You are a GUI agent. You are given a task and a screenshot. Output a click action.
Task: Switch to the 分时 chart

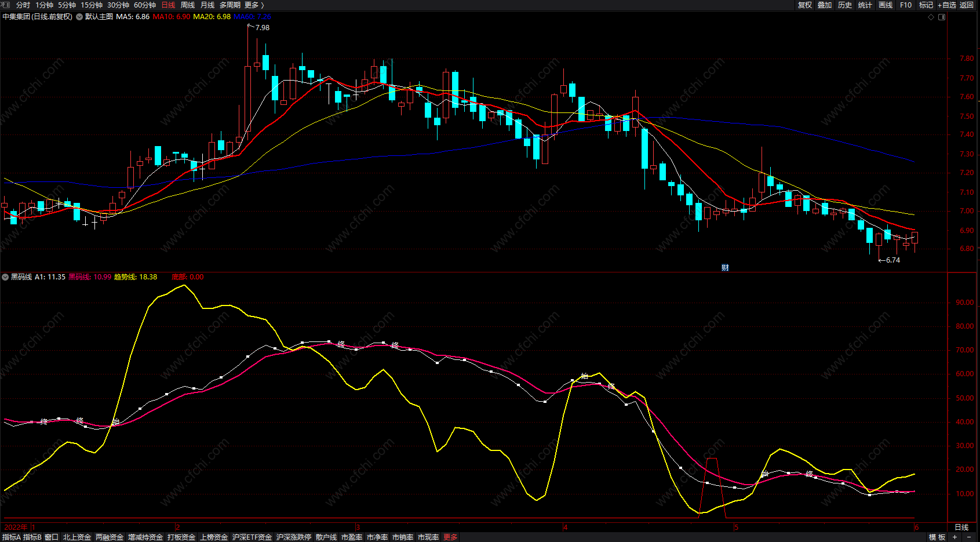[23, 5]
